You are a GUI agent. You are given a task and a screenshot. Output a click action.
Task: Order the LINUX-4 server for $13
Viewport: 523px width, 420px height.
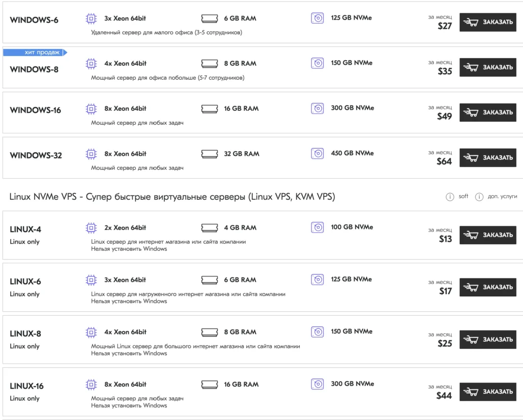pos(488,235)
